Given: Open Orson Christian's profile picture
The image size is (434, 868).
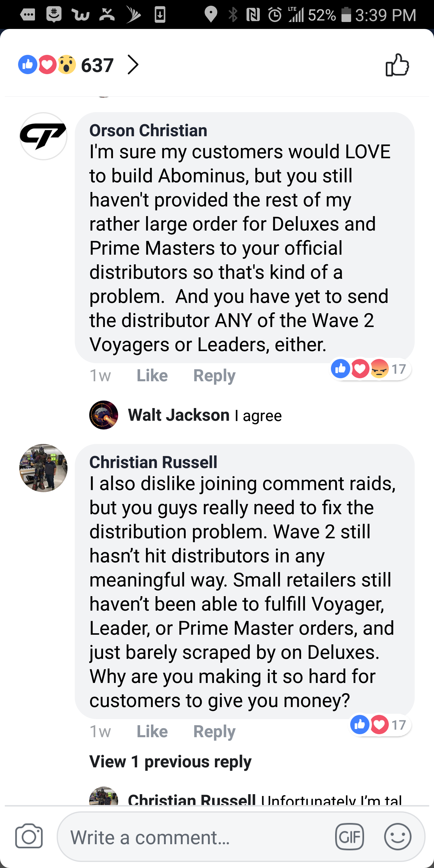Looking at the screenshot, I should pos(43,136).
